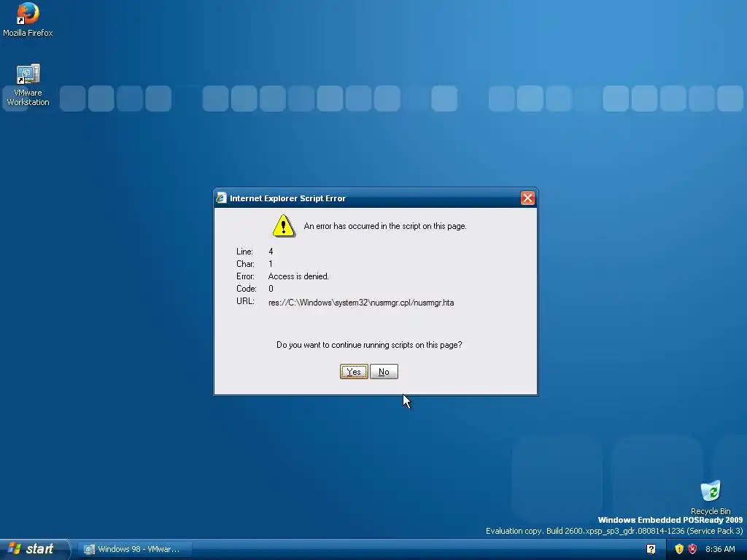Select the Mozilla Firefox desktop icon
The width and height of the screenshot is (747, 560).
click(28, 20)
